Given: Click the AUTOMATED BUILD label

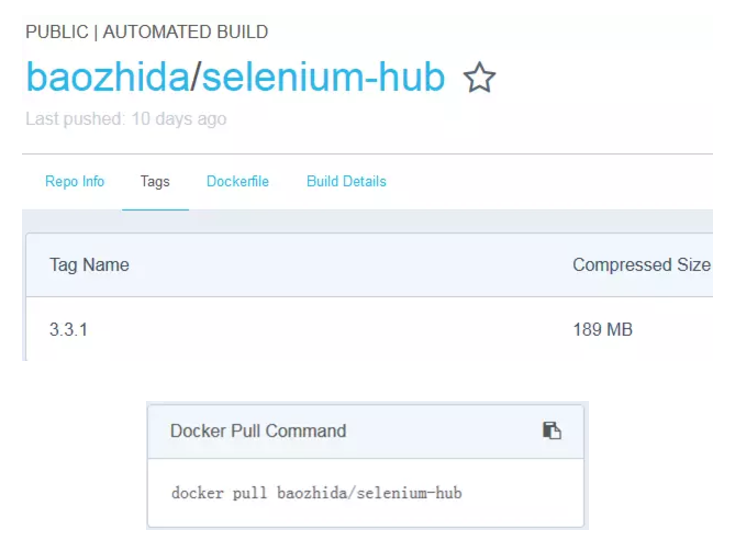Looking at the screenshot, I should (x=186, y=32).
